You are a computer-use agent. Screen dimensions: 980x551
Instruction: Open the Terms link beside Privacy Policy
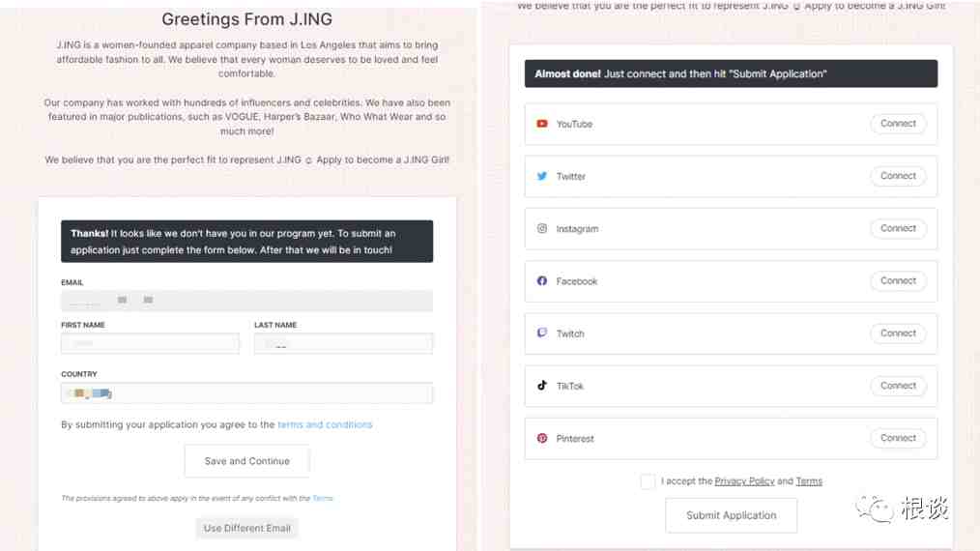809,481
